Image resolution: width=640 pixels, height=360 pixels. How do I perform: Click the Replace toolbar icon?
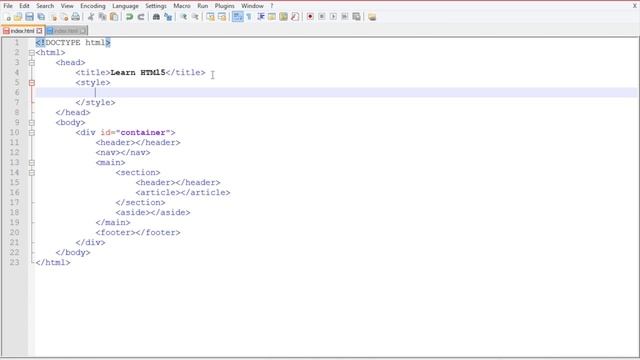(x=168, y=17)
